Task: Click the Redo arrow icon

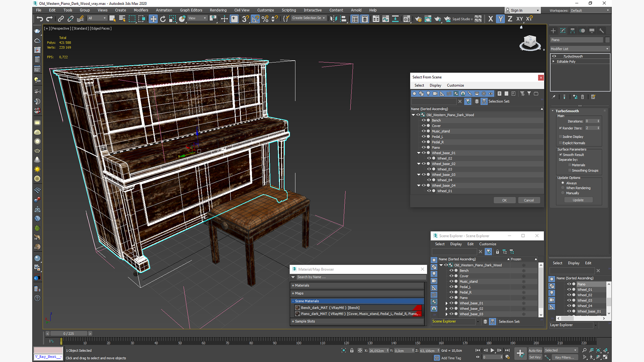Action: [x=49, y=19]
